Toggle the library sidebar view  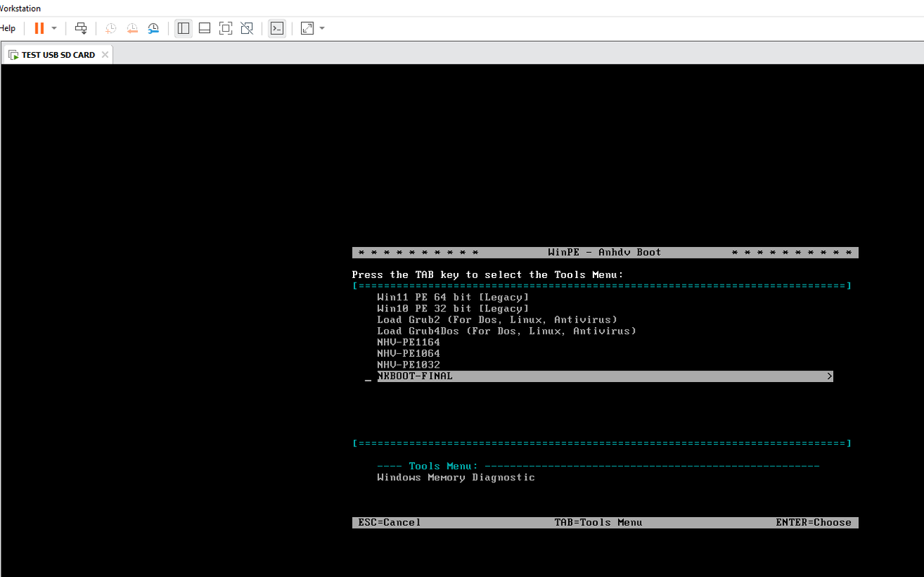pos(183,28)
